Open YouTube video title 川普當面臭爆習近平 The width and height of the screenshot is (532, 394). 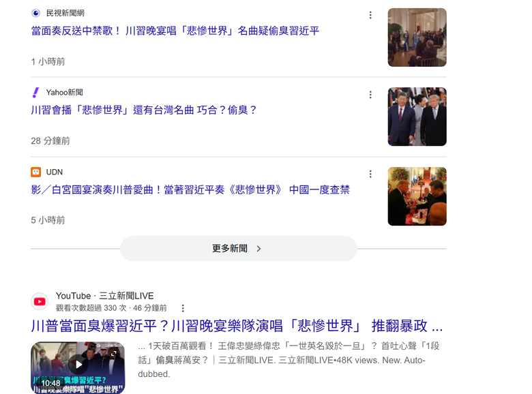click(237, 326)
